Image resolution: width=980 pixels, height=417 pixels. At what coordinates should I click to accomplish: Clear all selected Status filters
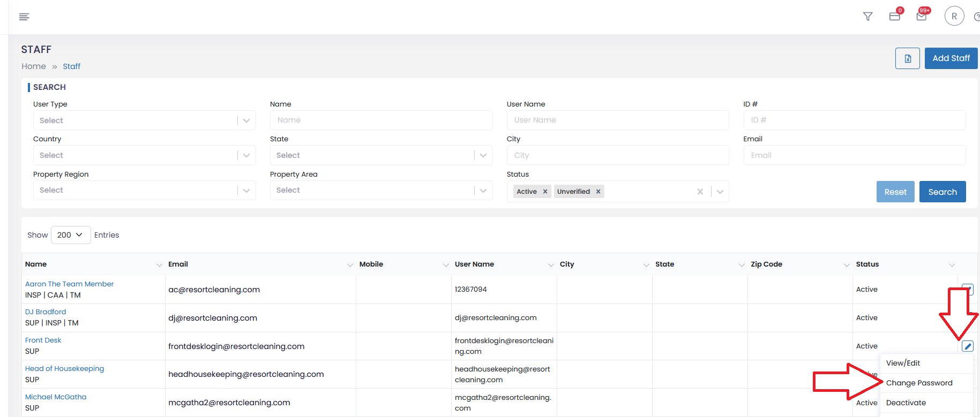[x=700, y=192]
